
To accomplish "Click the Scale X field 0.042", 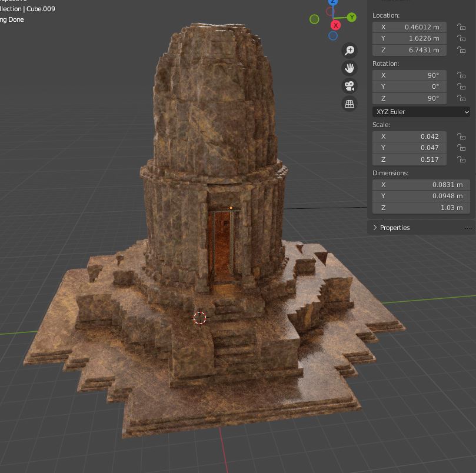I will click(409, 136).
